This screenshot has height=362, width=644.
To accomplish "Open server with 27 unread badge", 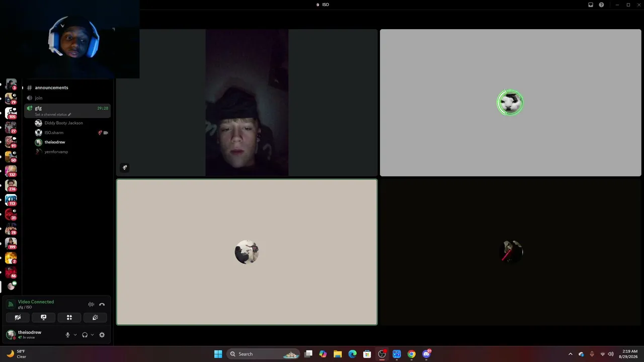I will coord(11,128).
